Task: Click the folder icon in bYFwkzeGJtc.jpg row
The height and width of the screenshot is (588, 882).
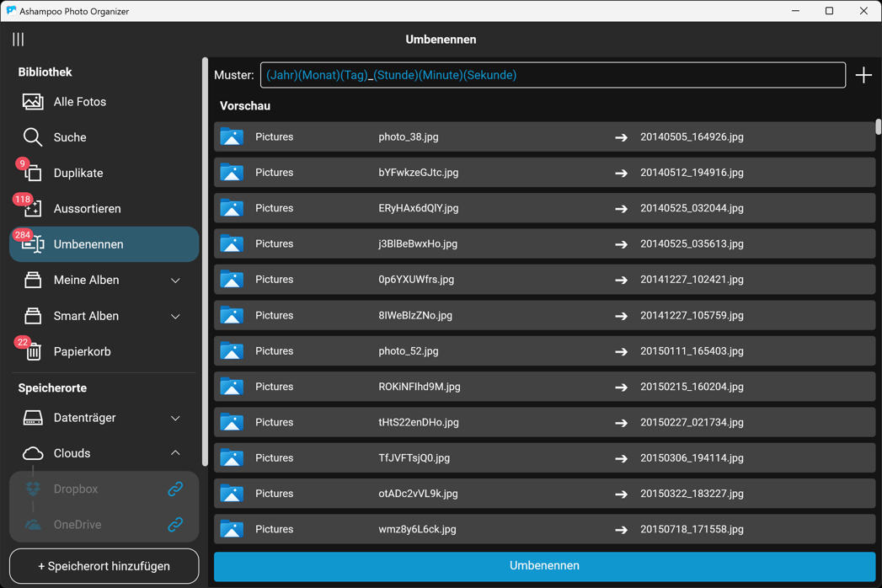Action: [231, 172]
